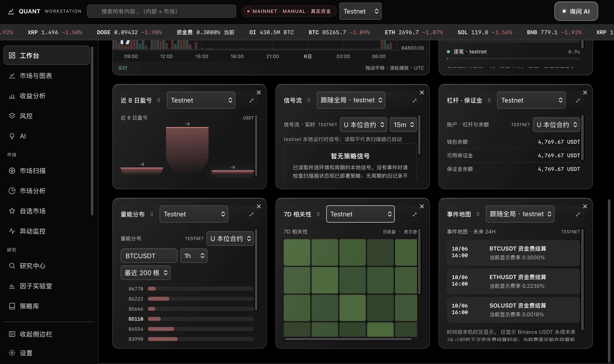Expand the 近 8 日盈亏 panel to fullscreen
The width and height of the screenshot is (614, 364).
(252, 101)
